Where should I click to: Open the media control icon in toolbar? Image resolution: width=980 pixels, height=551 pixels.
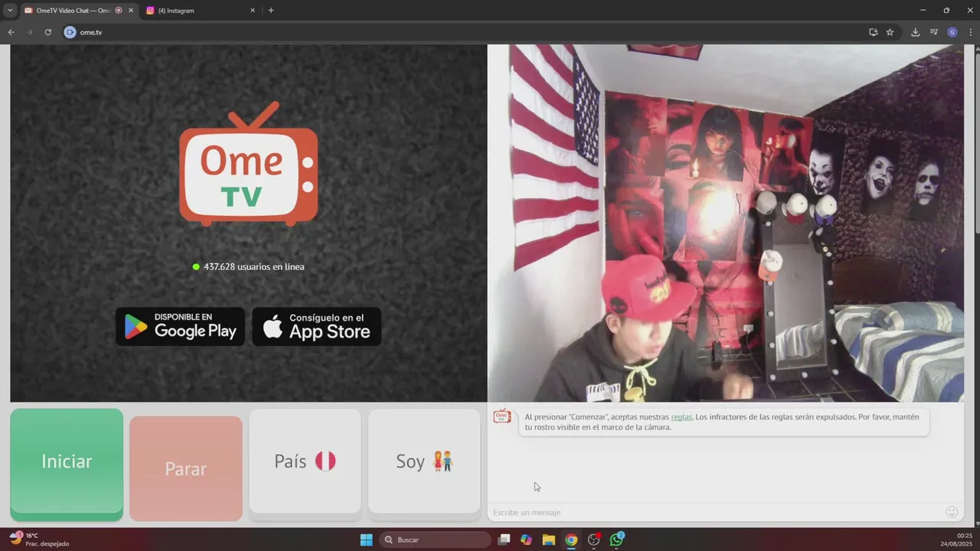[933, 32]
